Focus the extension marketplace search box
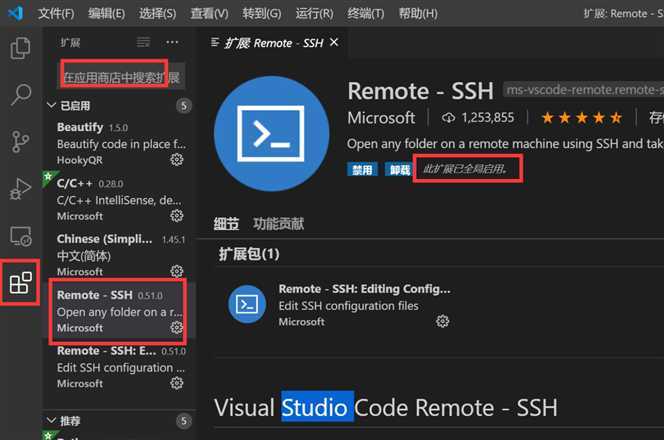664x440 pixels. point(121,77)
